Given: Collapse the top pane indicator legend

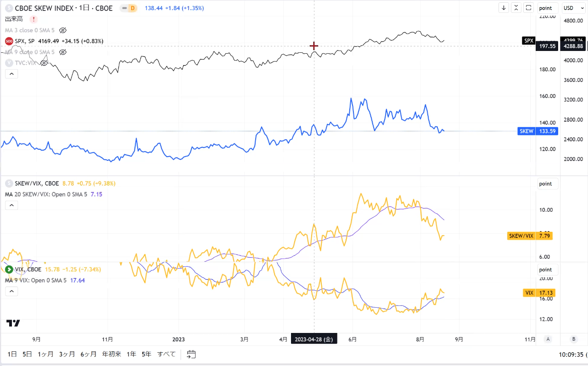Looking at the screenshot, I should coord(11,74).
